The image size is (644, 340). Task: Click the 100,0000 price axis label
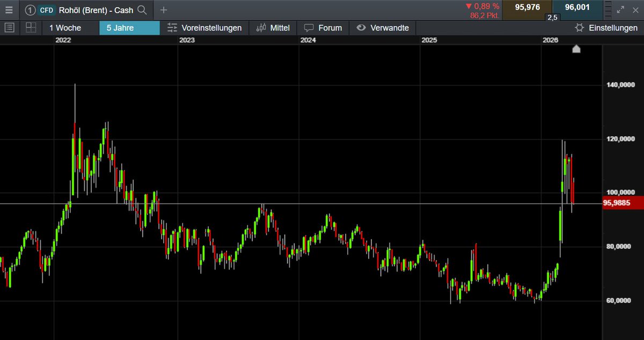(621, 192)
